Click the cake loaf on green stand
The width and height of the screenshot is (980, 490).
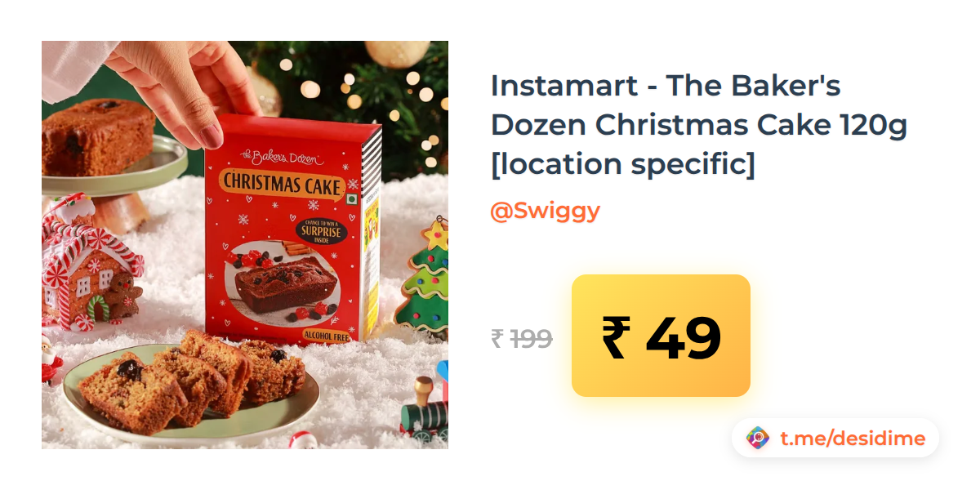98,136
